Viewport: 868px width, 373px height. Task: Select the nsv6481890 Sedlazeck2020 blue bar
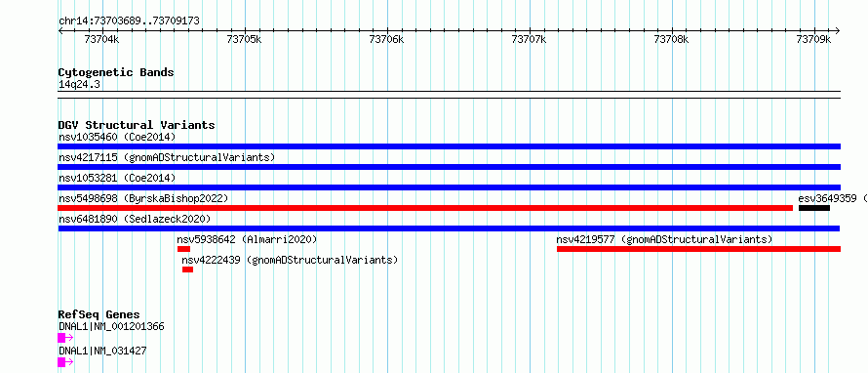click(449, 228)
